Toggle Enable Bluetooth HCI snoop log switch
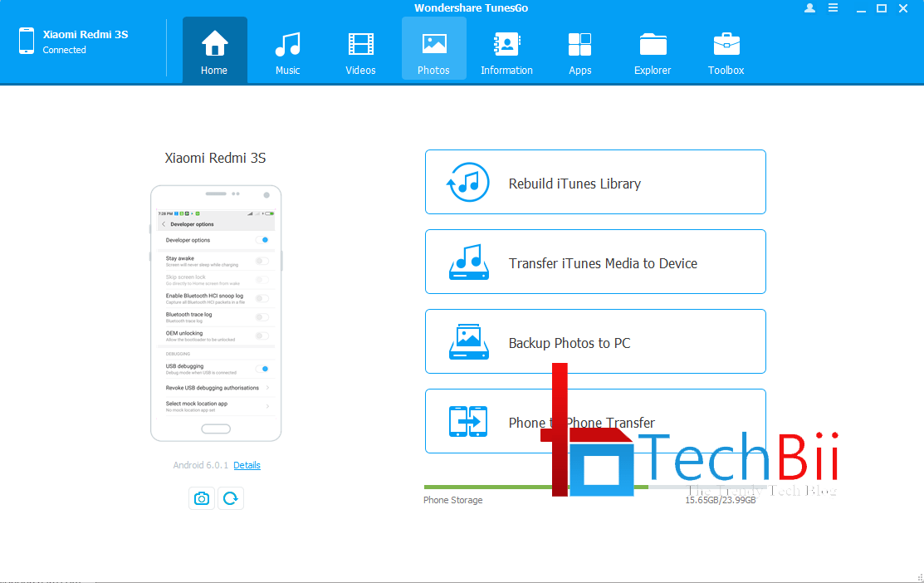 click(x=263, y=298)
